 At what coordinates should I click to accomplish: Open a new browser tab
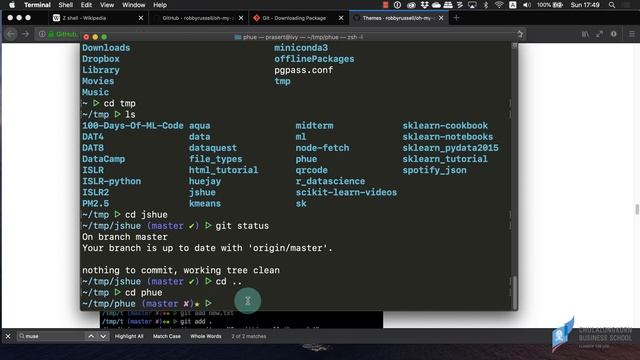point(456,18)
